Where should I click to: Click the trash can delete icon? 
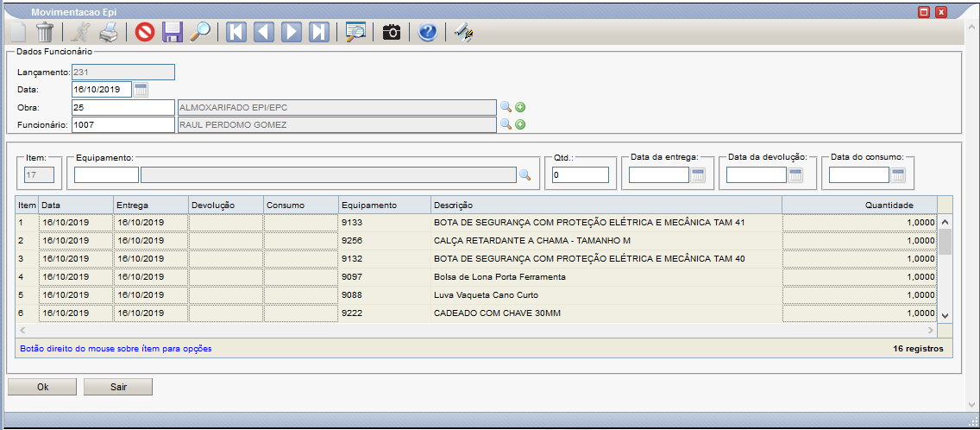[46, 32]
